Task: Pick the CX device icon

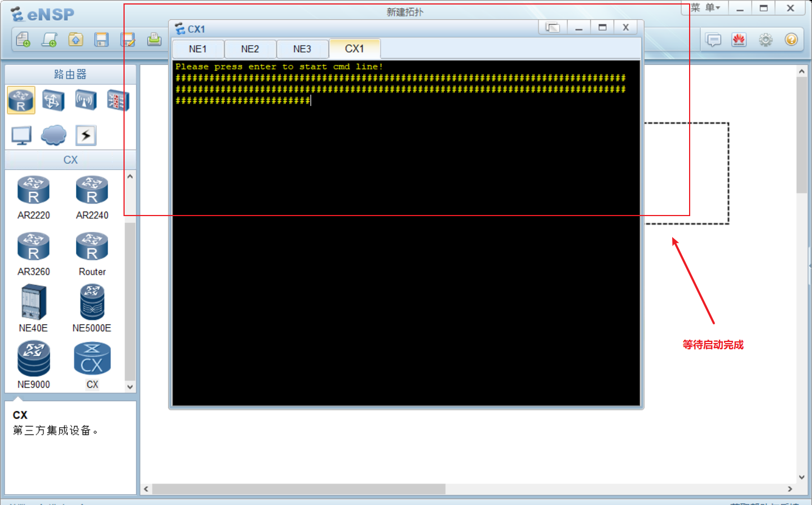Action: [92, 359]
